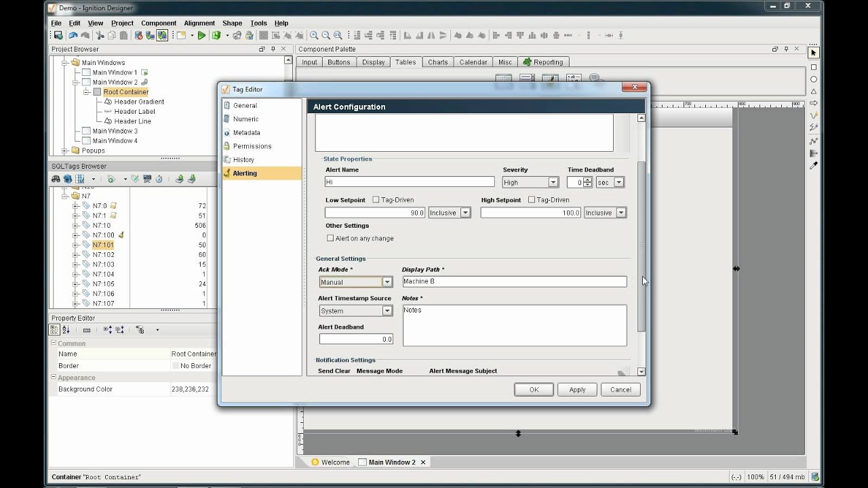The width and height of the screenshot is (868, 488).
Task: Select the arrow selection tool on right toolbar
Action: 813,53
